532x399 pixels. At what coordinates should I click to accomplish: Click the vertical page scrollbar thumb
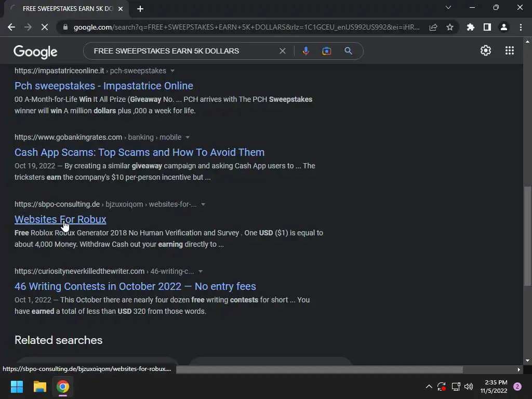point(527,236)
